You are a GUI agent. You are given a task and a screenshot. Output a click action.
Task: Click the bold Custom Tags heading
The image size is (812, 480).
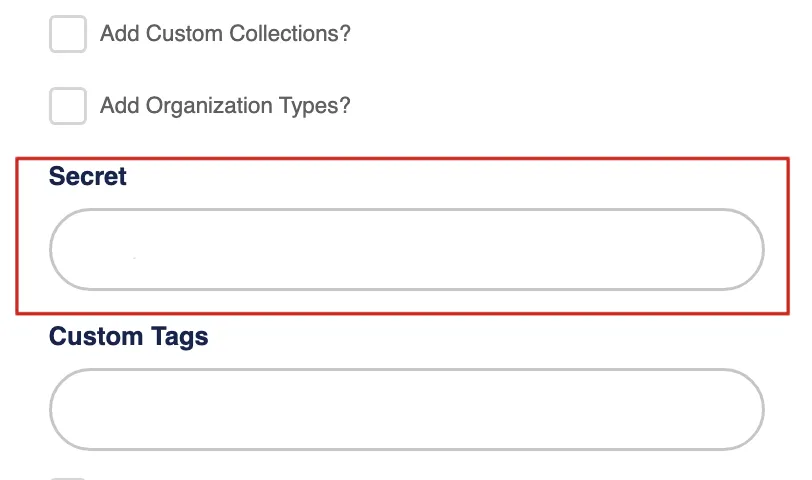pyautogui.click(x=129, y=337)
